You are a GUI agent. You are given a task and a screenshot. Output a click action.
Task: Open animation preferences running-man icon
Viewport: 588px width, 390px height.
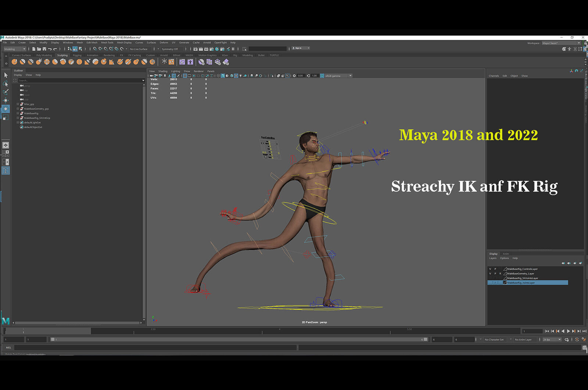click(584, 340)
